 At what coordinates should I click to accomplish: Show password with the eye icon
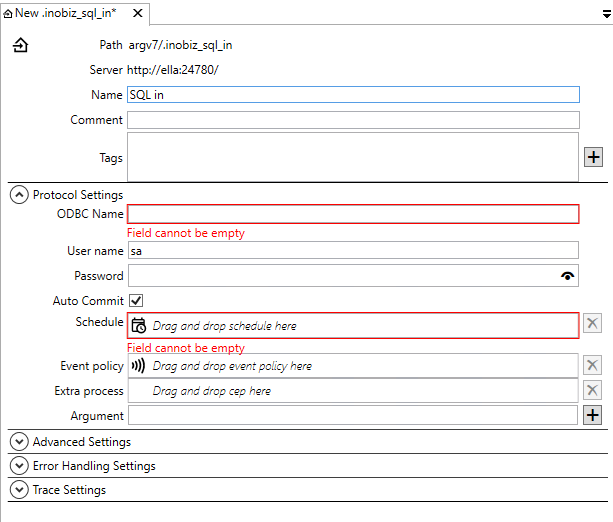pyautogui.click(x=567, y=276)
